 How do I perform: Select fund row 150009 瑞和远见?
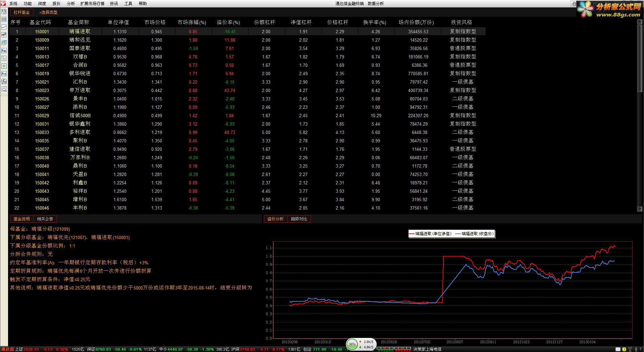[247, 40]
